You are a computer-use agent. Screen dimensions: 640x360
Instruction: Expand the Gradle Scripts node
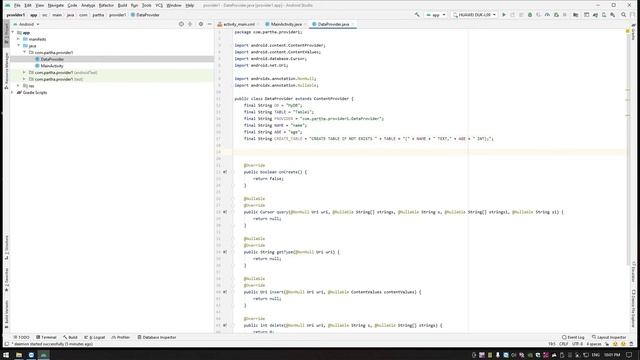[x=13, y=92]
